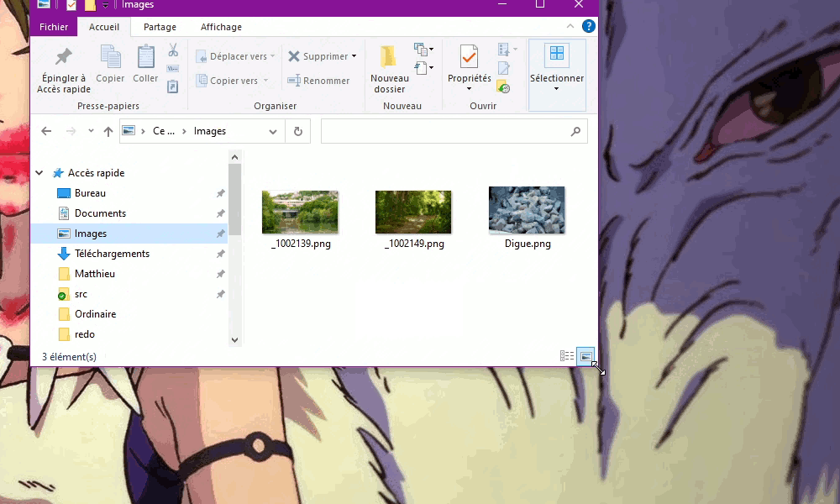Click the '_1002139.png' file name
The image size is (840, 504).
point(301,244)
